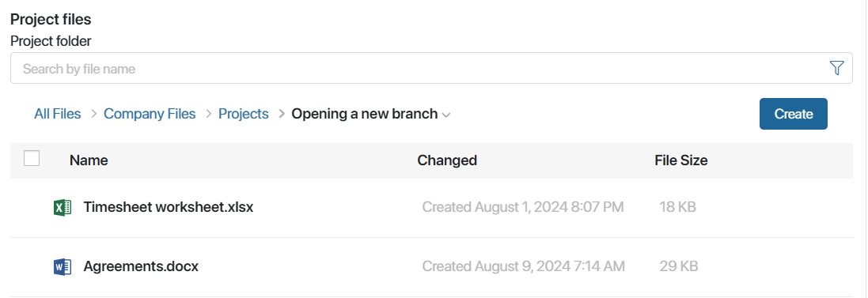Select the Created August 1, 2024 date cell
This screenshot has height=298, width=868.
click(522, 207)
